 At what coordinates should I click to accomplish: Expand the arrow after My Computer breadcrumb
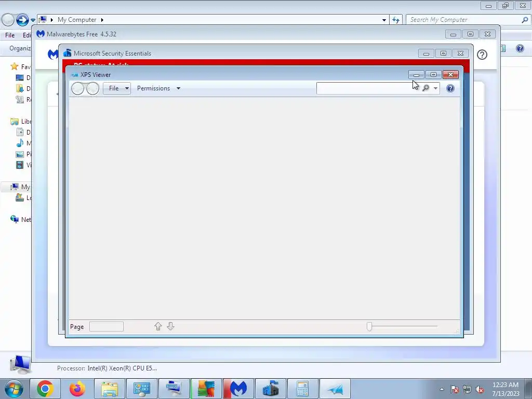coord(102,20)
